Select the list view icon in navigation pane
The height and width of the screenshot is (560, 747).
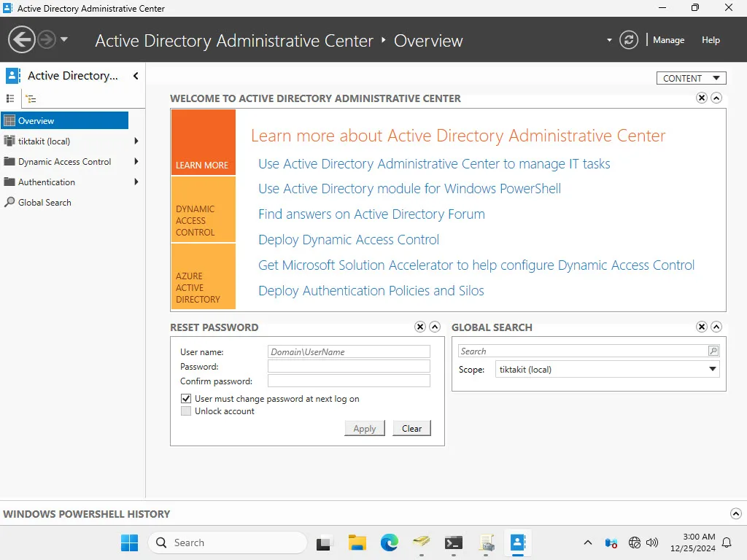10,98
